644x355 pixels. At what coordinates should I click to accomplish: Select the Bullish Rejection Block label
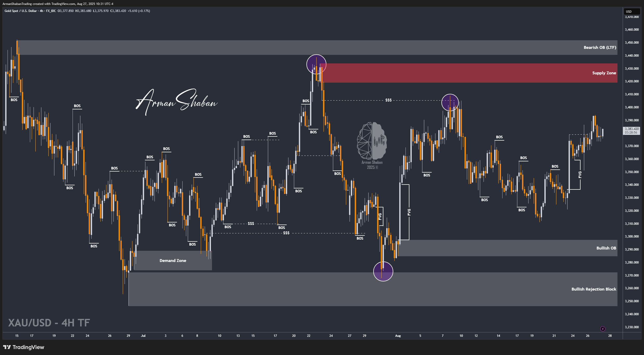coord(594,289)
